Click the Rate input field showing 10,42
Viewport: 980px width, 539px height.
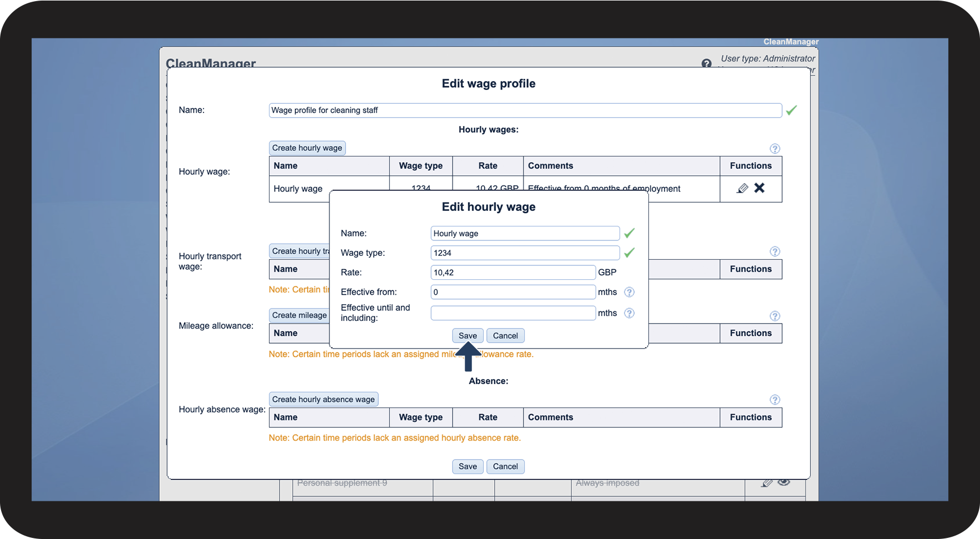tap(513, 273)
